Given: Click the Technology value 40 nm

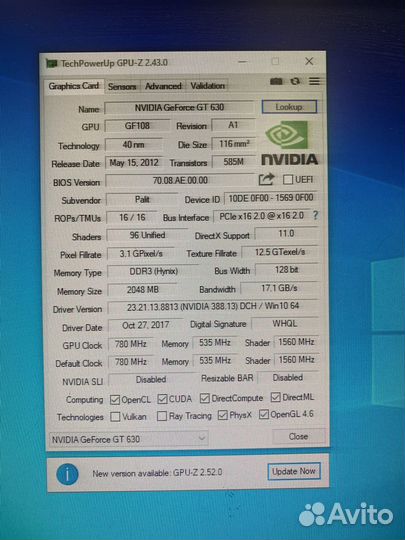Looking at the screenshot, I should [133, 145].
